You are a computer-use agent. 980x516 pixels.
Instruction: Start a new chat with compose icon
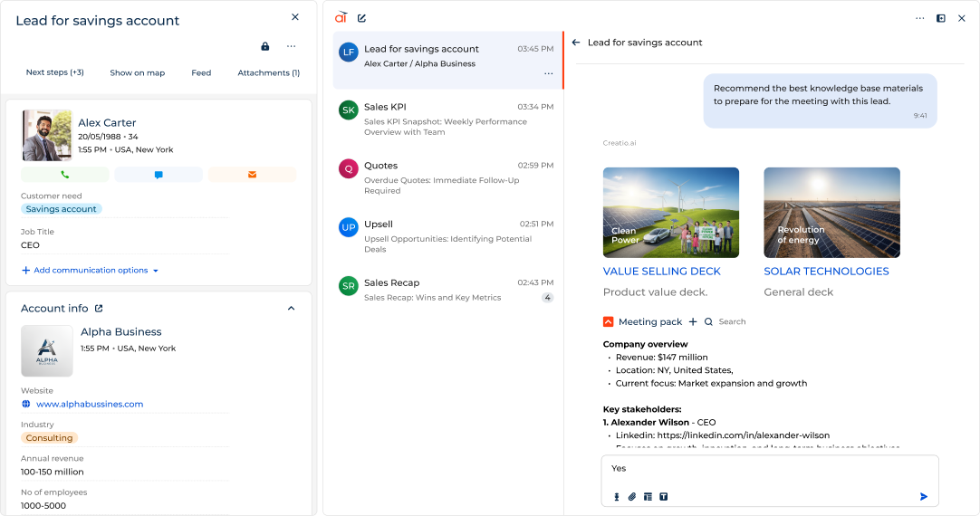[x=362, y=17]
